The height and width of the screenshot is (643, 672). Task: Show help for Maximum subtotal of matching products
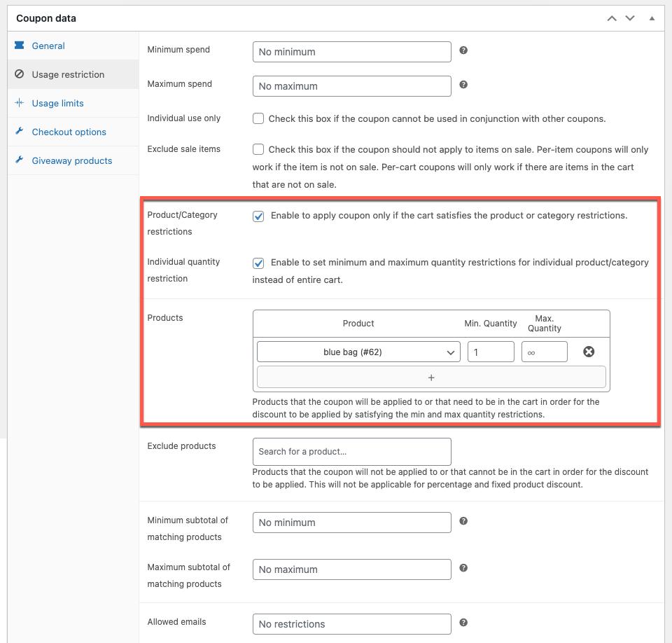click(x=463, y=568)
